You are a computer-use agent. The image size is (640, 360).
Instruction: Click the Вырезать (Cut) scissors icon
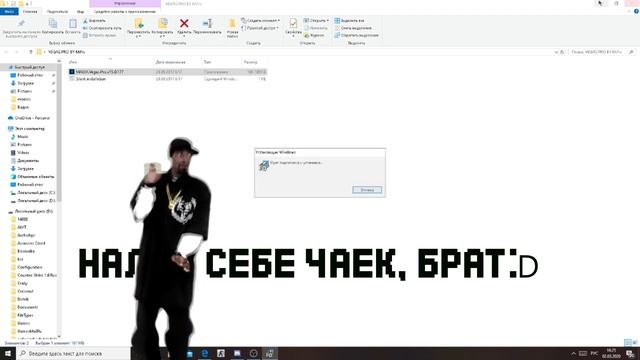(86, 20)
